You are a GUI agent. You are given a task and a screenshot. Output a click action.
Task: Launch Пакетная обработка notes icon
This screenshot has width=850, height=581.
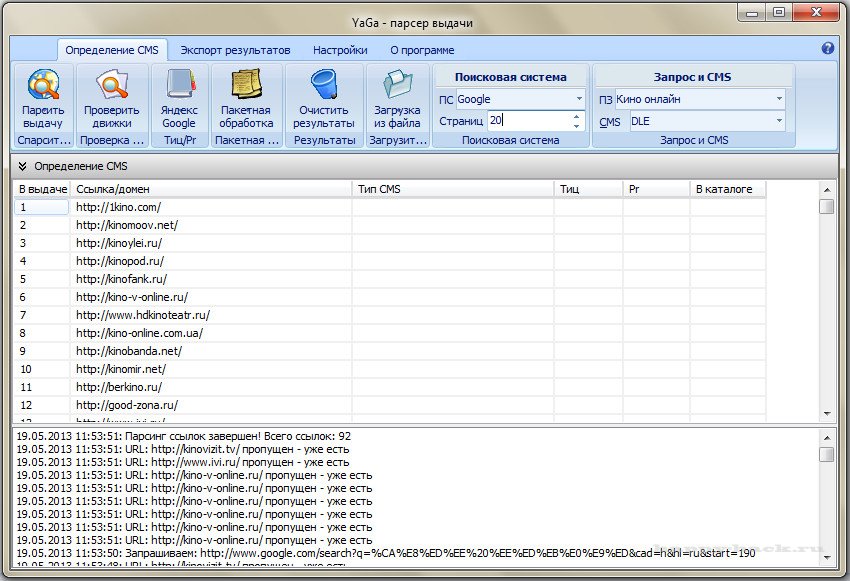point(247,85)
